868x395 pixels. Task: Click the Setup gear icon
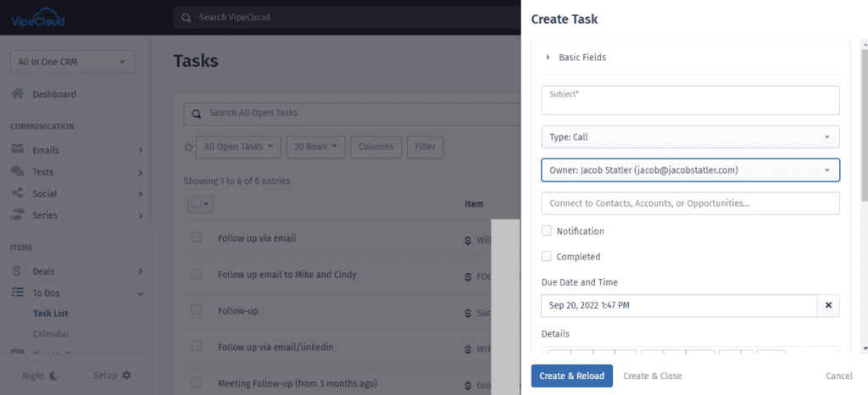click(127, 376)
